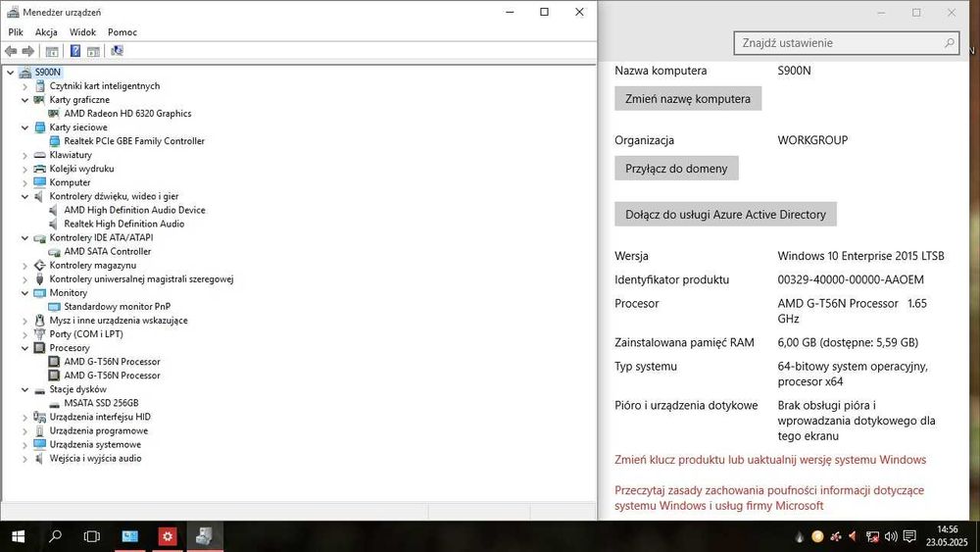Viewport: 980px width, 552px height.
Task: Select Standardowy monitor PnP
Action: point(117,306)
